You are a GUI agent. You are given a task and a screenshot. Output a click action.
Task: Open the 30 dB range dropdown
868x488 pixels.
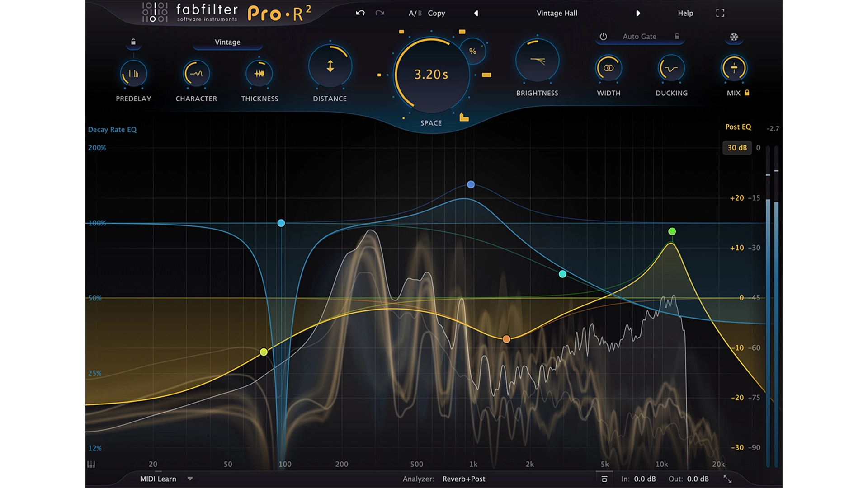pos(737,148)
